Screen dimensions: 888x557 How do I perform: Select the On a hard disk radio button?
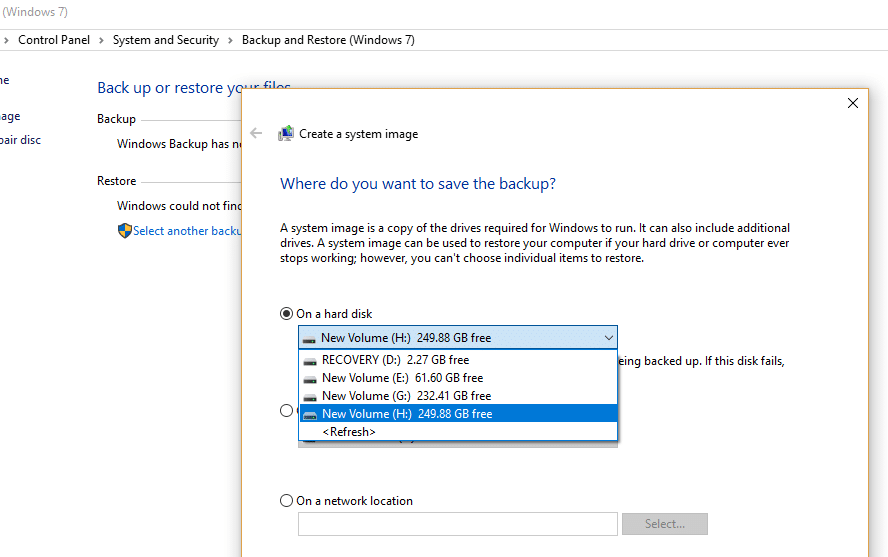287,314
